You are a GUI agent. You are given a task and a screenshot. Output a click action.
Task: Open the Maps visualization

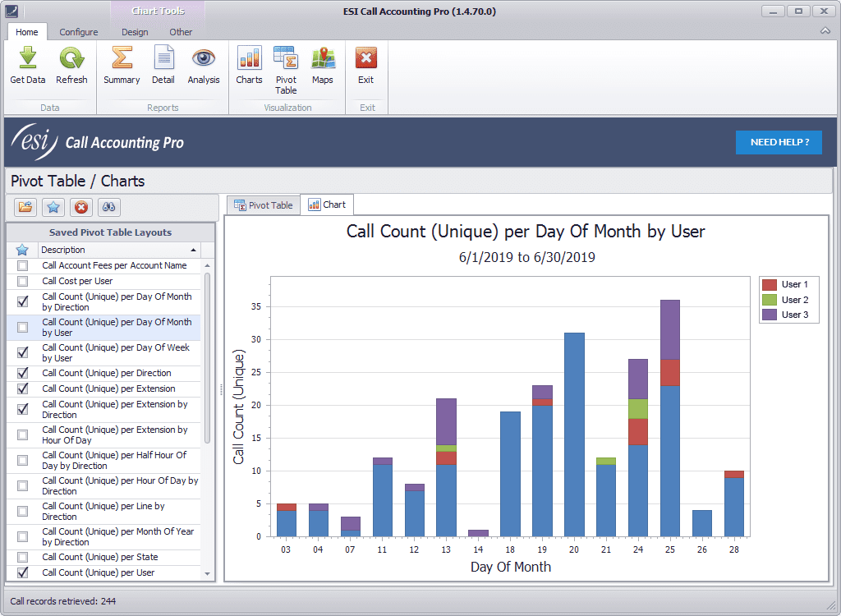323,66
